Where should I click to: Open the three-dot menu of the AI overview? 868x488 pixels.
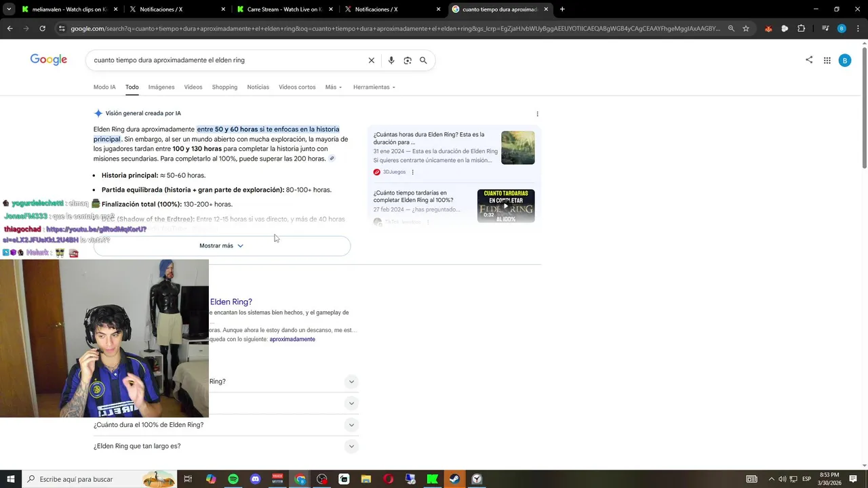pyautogui.click(x=537, y=114)
